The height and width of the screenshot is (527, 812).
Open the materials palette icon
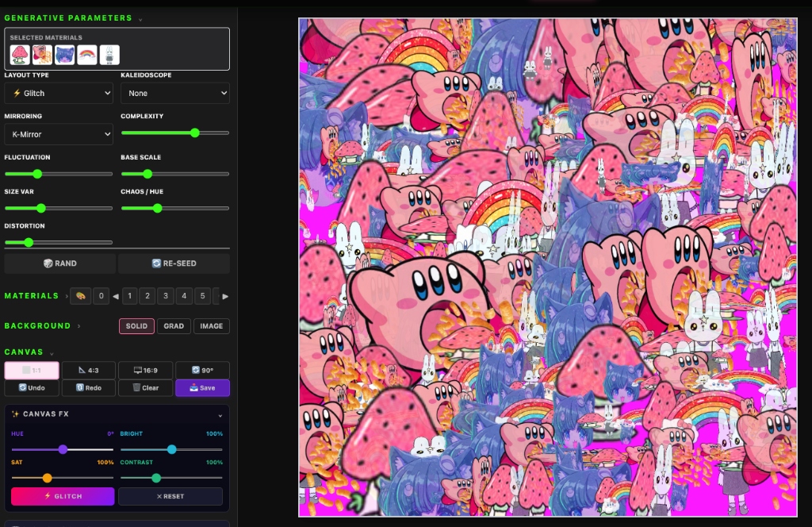[x=80, y=296]
